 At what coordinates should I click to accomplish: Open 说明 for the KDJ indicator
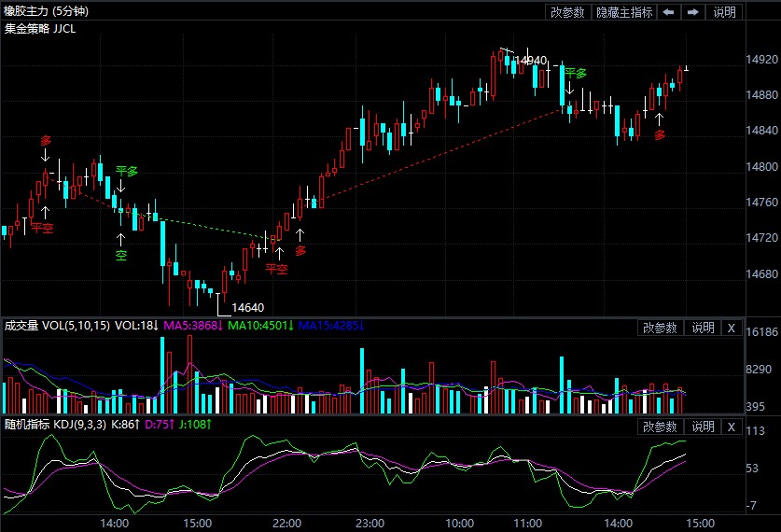702,427
